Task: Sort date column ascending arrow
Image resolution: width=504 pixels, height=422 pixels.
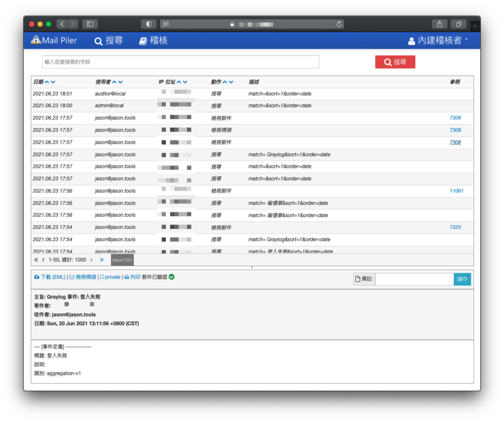Action: (x=47, y=82)
